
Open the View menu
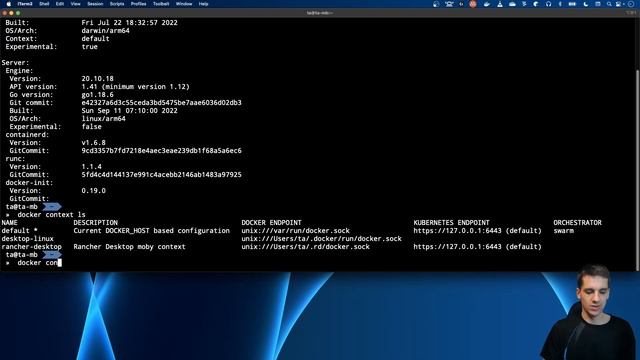pos(76,4)
